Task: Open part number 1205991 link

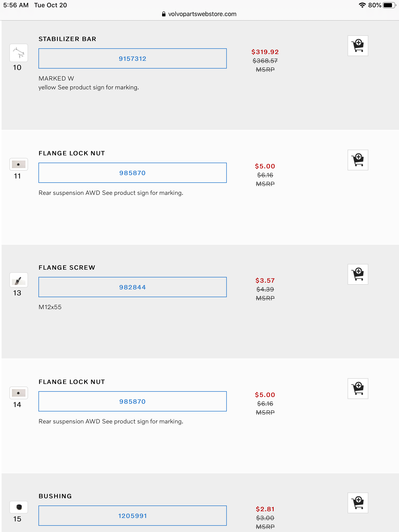Action: [x=132, y=516]
